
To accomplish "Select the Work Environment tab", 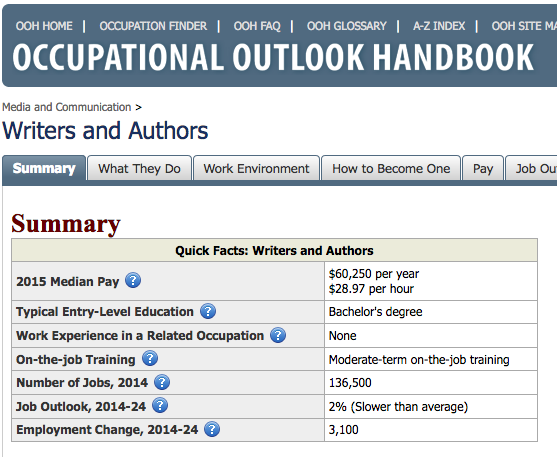I will tap(256, 168).
